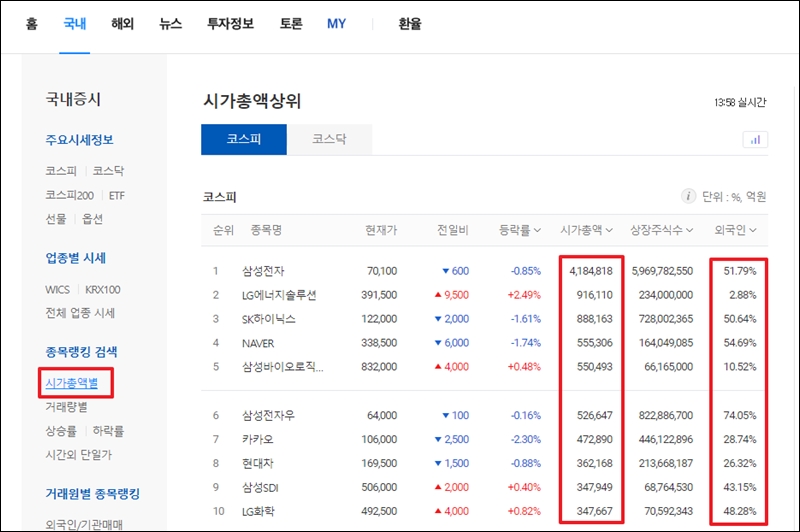This screenshot has width=800, height=532.
Task: Open 시간외 단일가 link
Action: (79, 455)
